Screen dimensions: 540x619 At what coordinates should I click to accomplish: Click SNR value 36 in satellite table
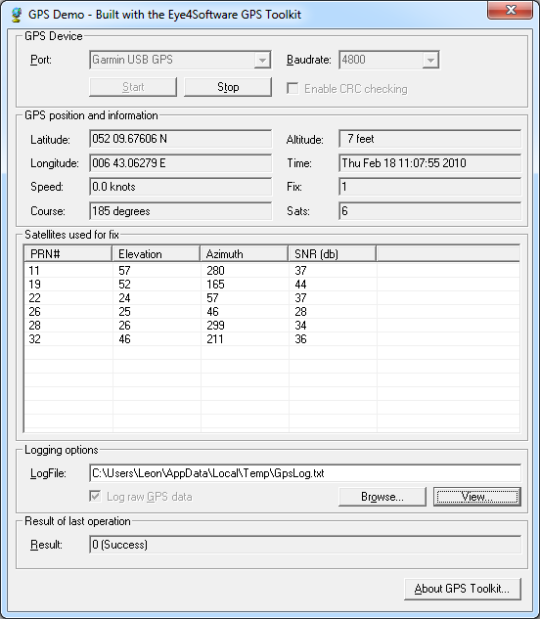pyautogui.click(x=300, y=339)
